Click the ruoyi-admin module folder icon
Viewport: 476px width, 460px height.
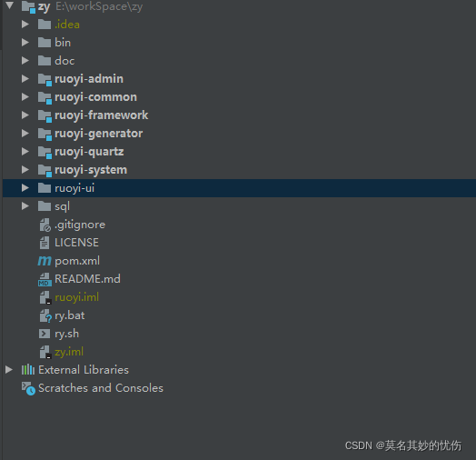click(x=45, y=79)
